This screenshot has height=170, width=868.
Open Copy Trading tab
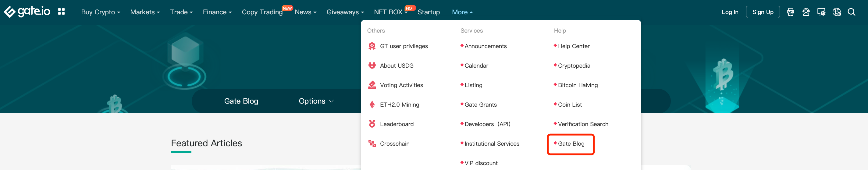tap(262, 12)
